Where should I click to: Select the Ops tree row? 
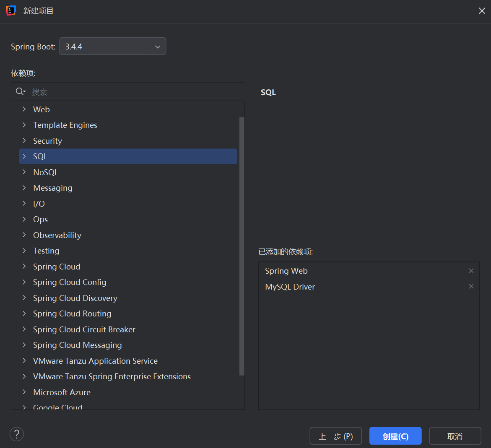[x=128, y=219]
